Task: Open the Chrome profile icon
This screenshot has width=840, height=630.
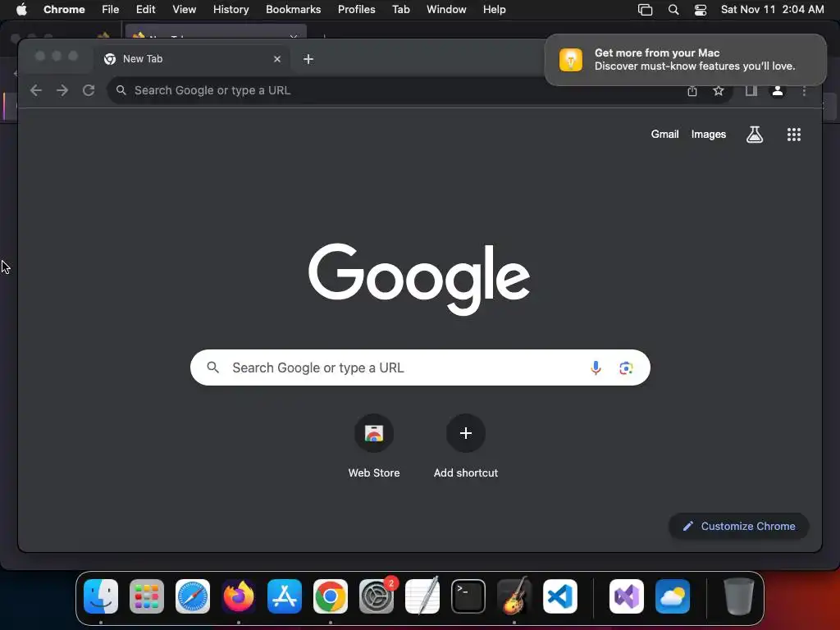Action: click(778, 91)
